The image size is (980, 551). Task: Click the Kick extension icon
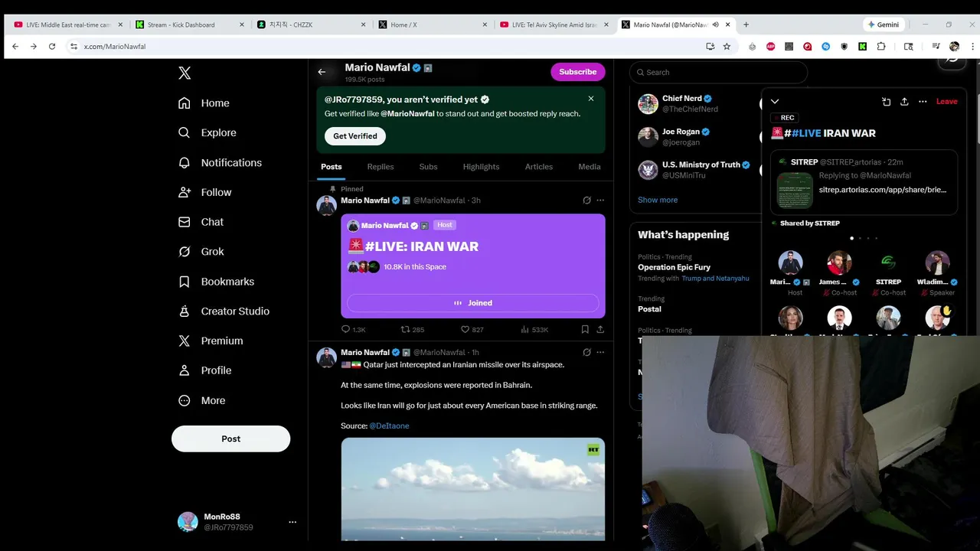pyautogui.click(x=863, y=47)
